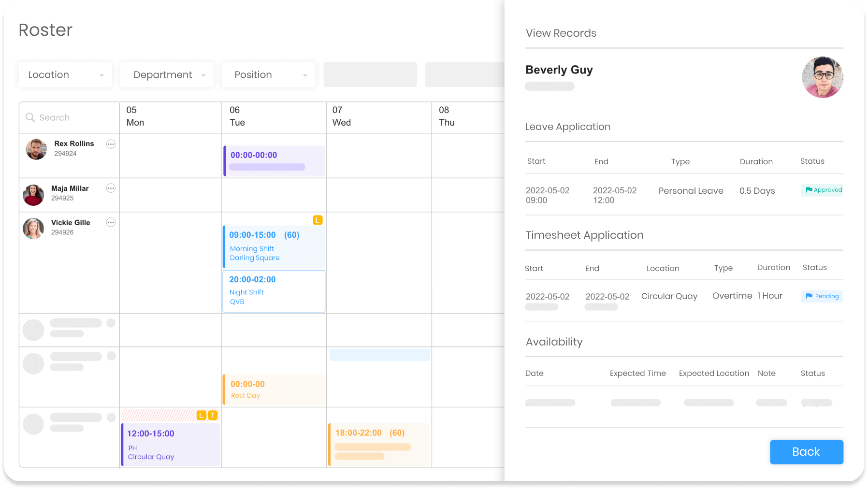Open options menu for Rex Rollins

[x=111, y=144]
